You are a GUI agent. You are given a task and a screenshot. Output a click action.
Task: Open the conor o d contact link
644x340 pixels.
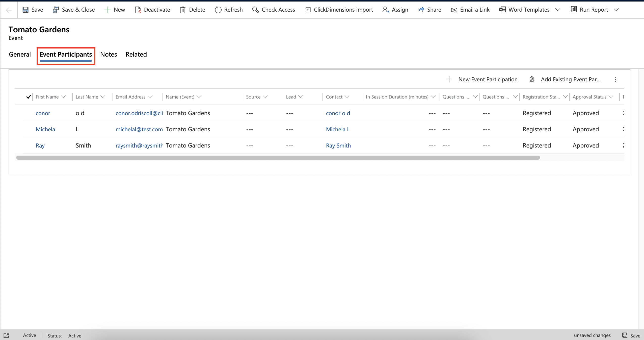tap(338, 113)
